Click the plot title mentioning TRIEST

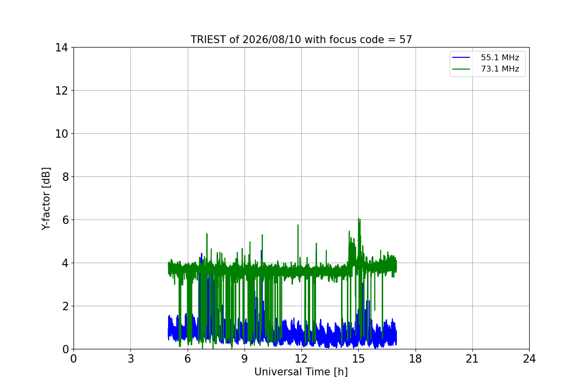301,40
